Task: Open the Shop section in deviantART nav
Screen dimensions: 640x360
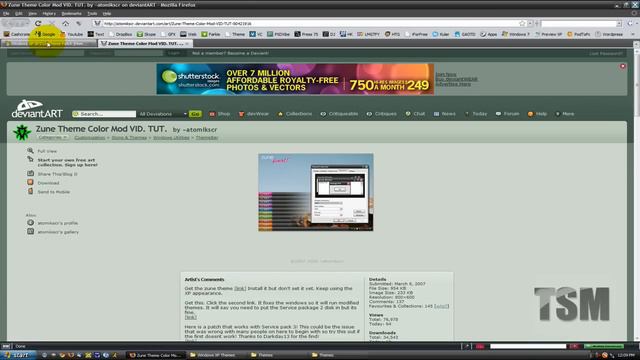Action: (220, 114)
